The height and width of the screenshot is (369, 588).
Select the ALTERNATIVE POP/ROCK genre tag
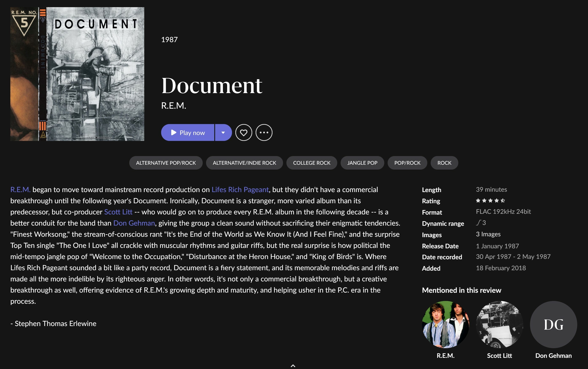tap(166, 163)
